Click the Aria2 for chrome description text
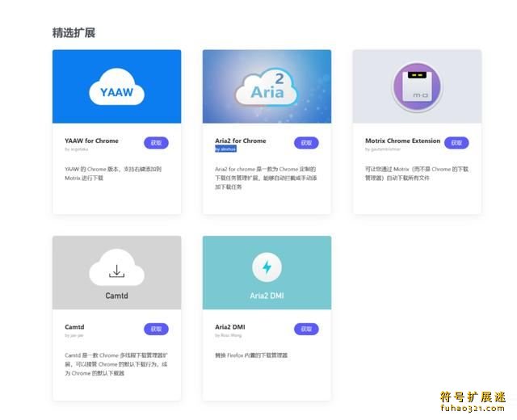The width and height of the screenshot is (517, 420). point(266,178)
